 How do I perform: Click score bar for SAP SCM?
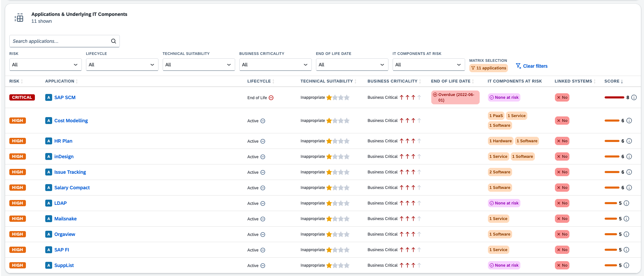pyautogui.click(x=614, y=97)
